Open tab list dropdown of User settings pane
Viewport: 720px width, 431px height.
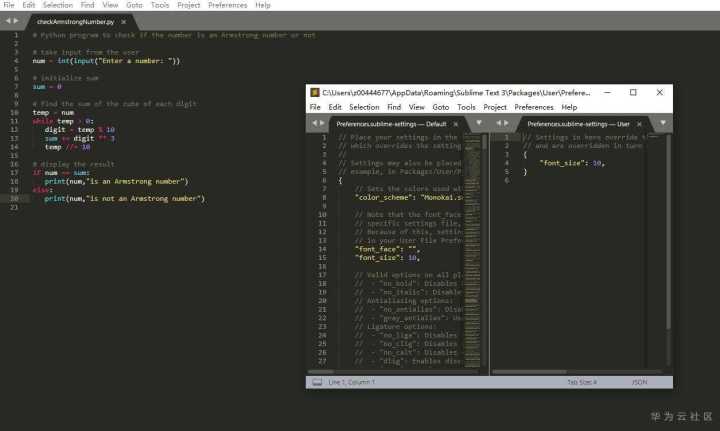(x=663, y=123)
